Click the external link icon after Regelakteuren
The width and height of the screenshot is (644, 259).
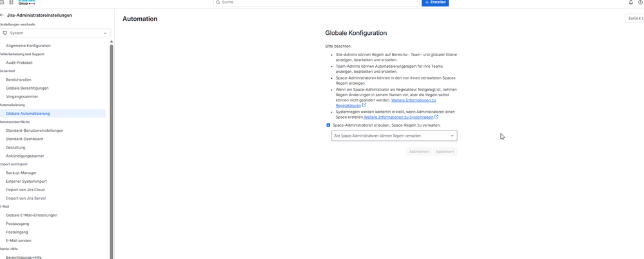[x=364, y=105]
